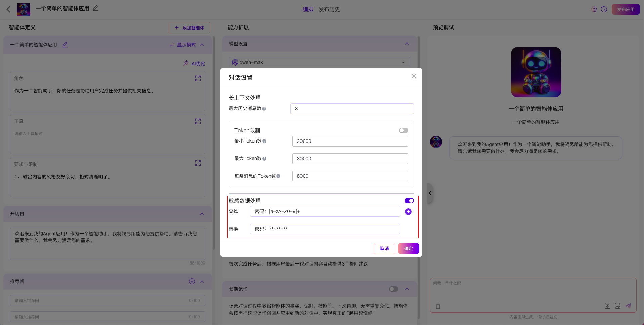
Task: Collapse the preview panel with the side arrow
Action: pos(430,193)
